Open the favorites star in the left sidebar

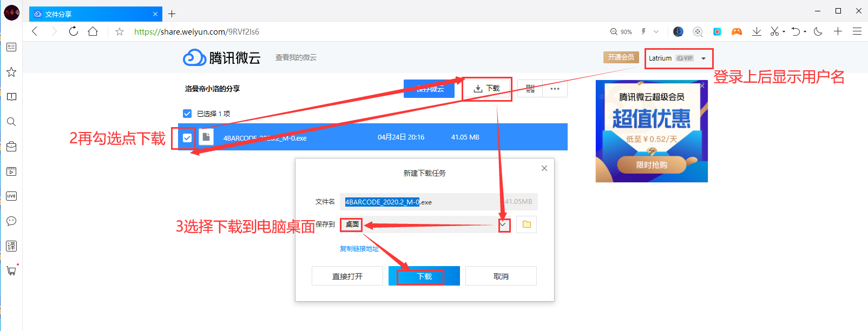pyautogui.click(x=11, y=72)
